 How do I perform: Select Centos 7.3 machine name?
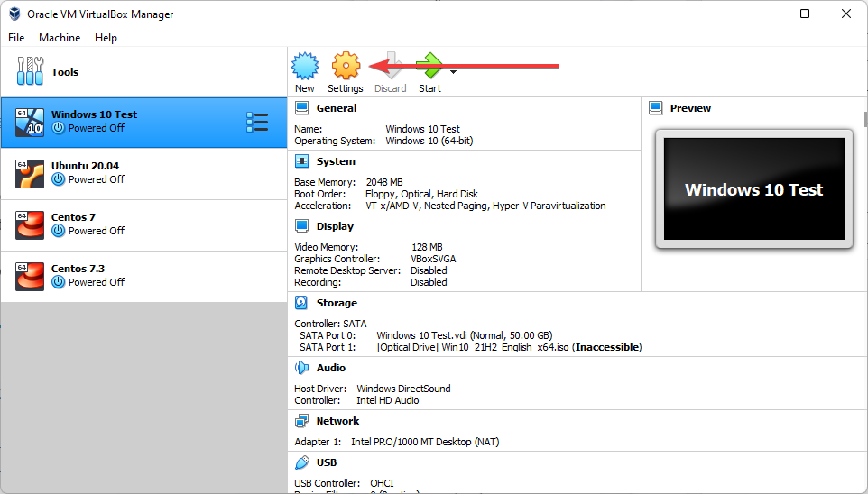[x=78, y=269]
